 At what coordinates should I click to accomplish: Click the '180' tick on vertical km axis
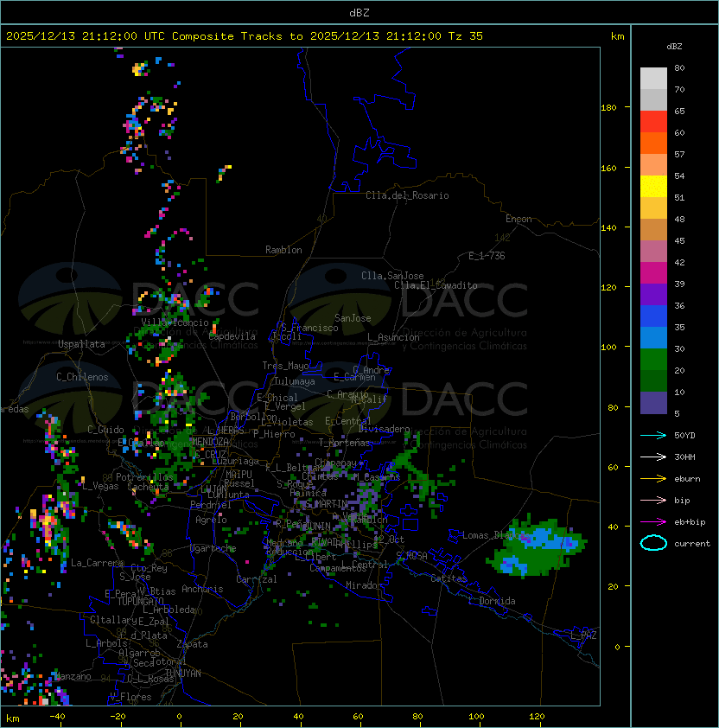point(608,107)
